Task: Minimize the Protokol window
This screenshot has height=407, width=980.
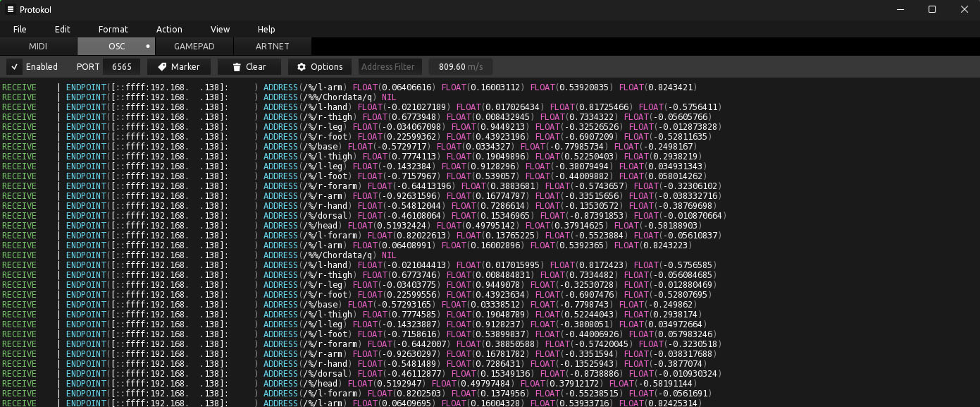Action: pyautogui.click(x=900, y=10)
